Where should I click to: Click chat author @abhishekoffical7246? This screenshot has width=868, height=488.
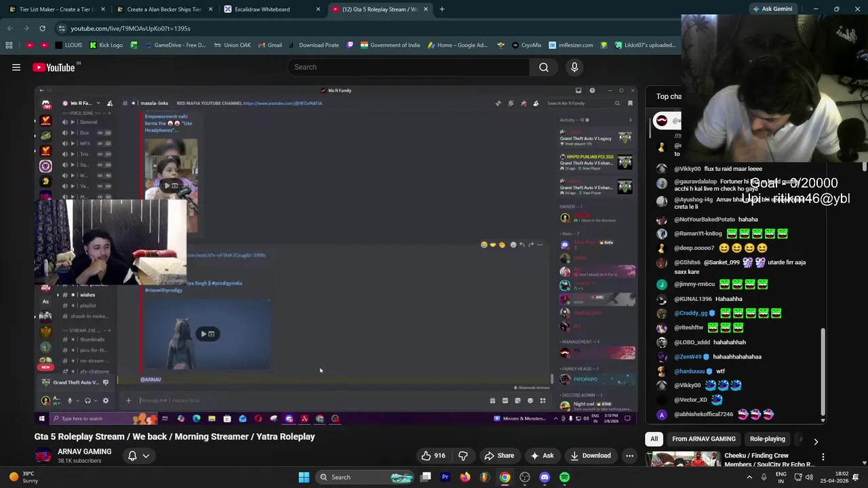(x=703, y=414)
